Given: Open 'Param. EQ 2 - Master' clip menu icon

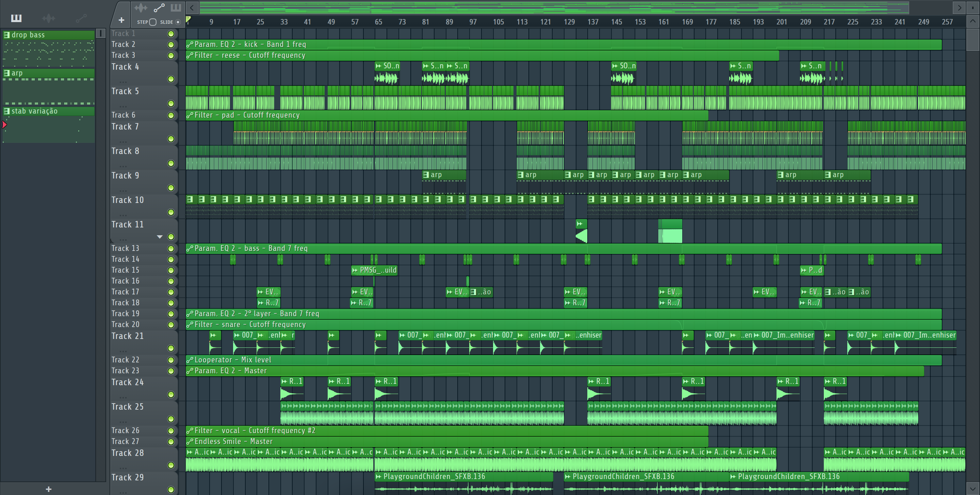Looking at the screenshot, I should click(x=190, y=371).
